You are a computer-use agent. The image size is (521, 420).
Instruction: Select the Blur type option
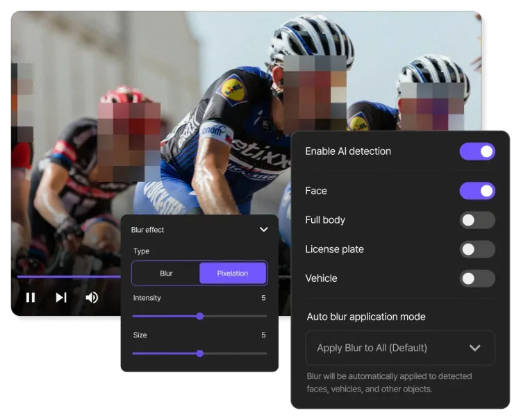(166, 274)
